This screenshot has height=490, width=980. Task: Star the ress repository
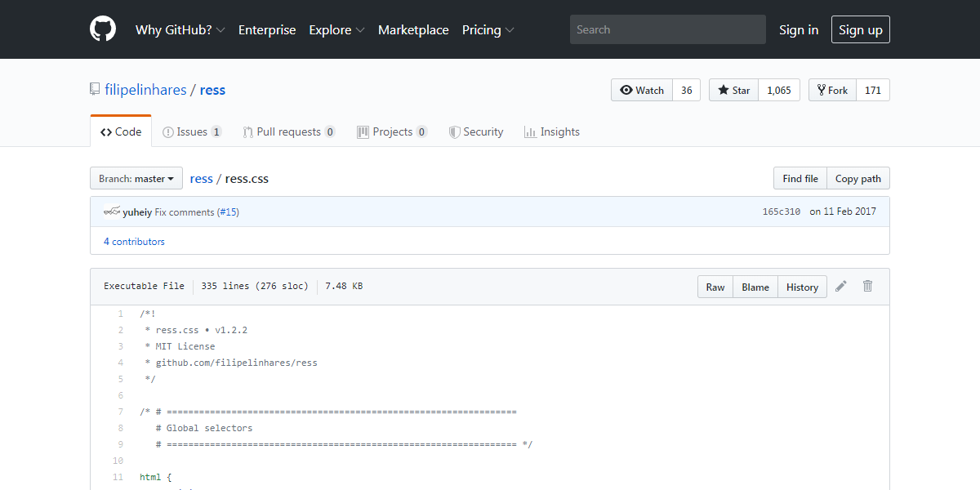tap(733, 91)
